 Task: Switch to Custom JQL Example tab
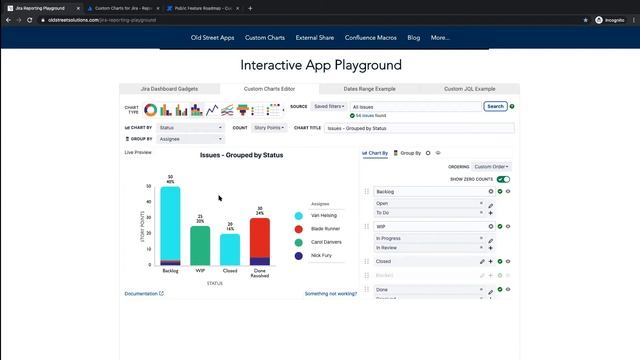469,89
